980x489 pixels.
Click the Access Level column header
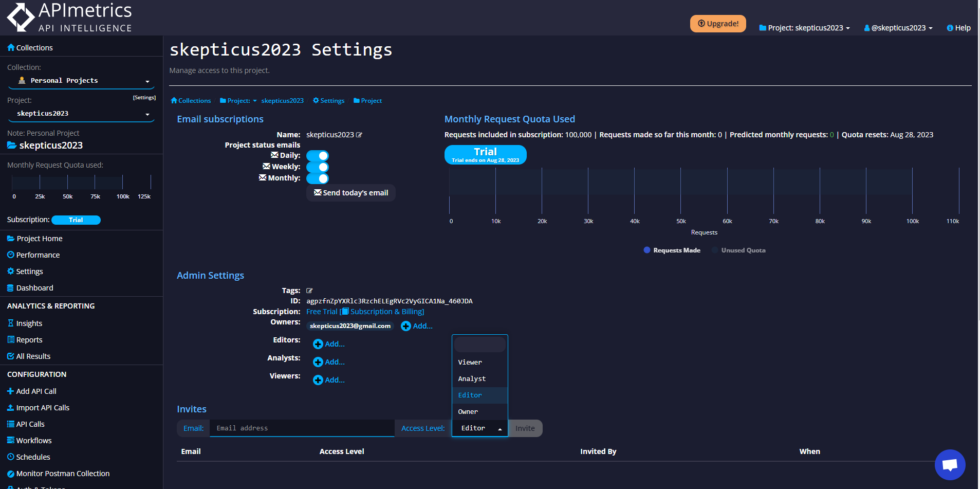pos(342,451)
